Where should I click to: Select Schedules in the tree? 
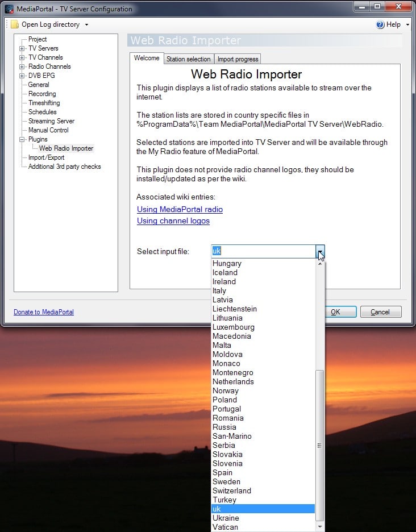tap(43, 112)
